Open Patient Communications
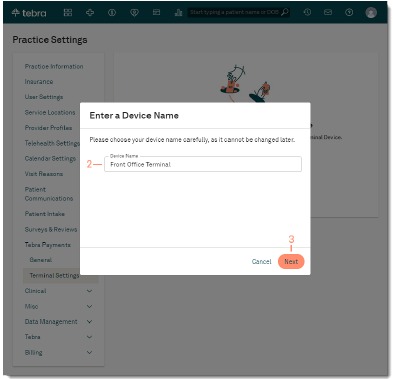 click(49, 194)
